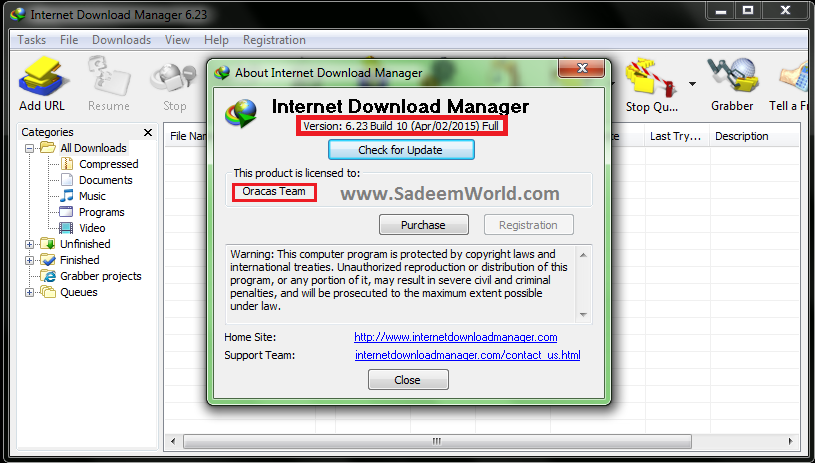Click the Resume toolbar icon

pos(109,78)
